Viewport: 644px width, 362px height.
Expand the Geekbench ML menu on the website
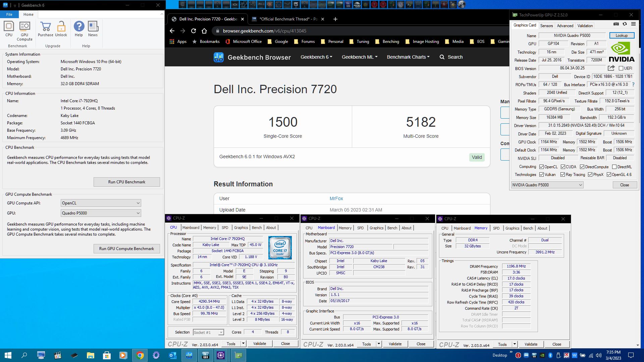coord(360,57)
